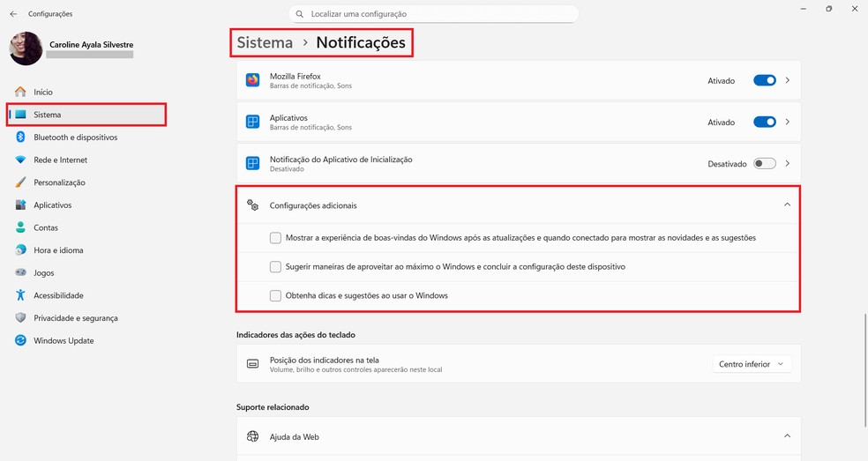The height and width of the screenshot is (461, 868).
Task: Check Obtenha dicas e sugestões checkbox
Action: click(275, 295)
